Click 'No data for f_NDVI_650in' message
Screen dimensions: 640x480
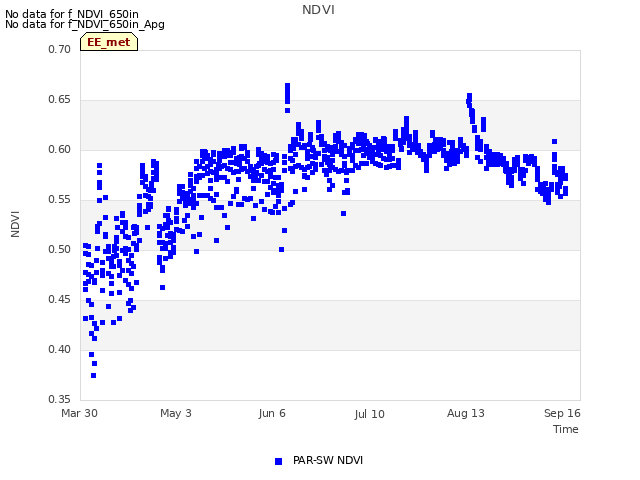pos(72,15)
